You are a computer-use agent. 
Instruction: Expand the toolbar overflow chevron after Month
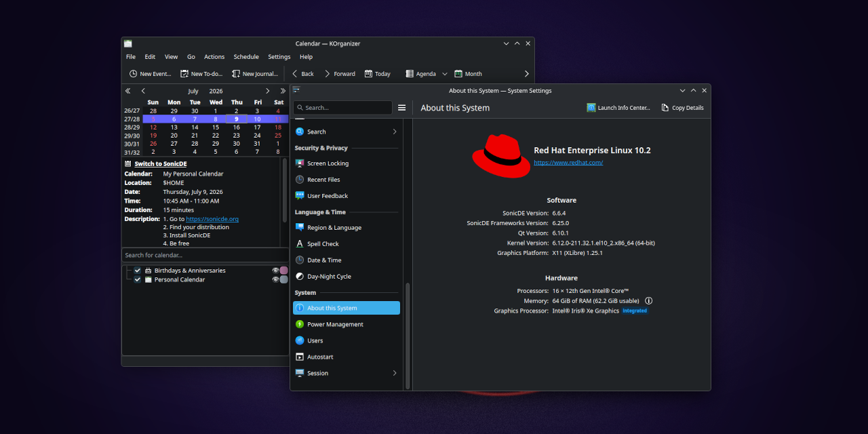527,73
